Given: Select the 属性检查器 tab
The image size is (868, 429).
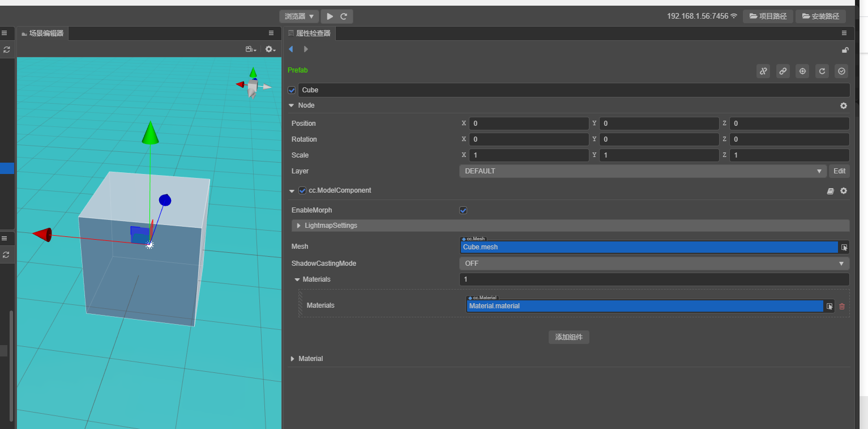Looking at the screenshot, I should coord(309,33).
